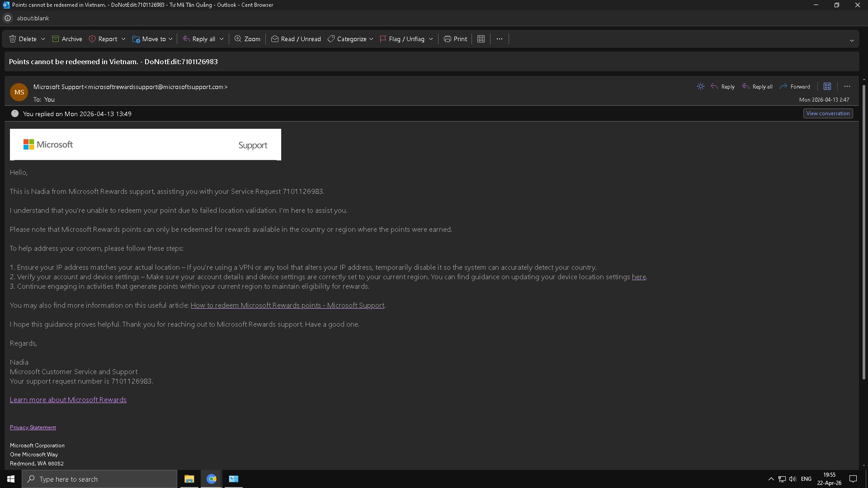868x488 pixels.
Task: Reply all from the top toolbar
Action: tap(199, 39)
